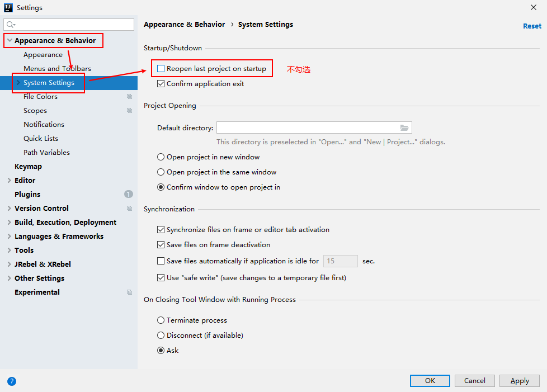The image size is (547, 392).
Task: Enable Reopen last project on startup
Action: click(x=161, y=69)
